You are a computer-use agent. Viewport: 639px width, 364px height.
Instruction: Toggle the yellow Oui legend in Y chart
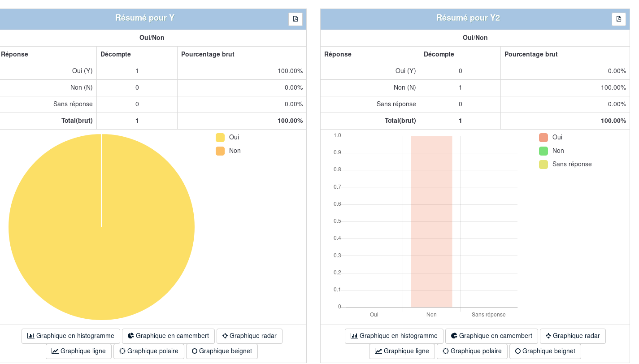tap(228, 138)
